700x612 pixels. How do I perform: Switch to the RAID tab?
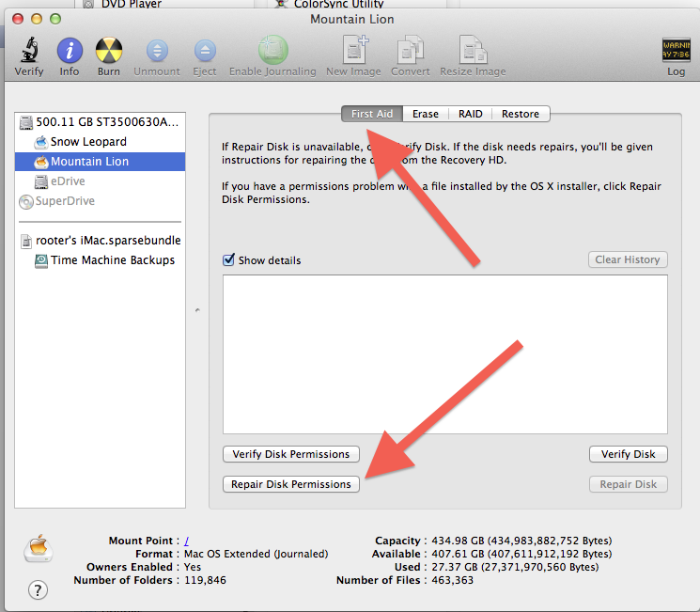click(x=471, y=114)
